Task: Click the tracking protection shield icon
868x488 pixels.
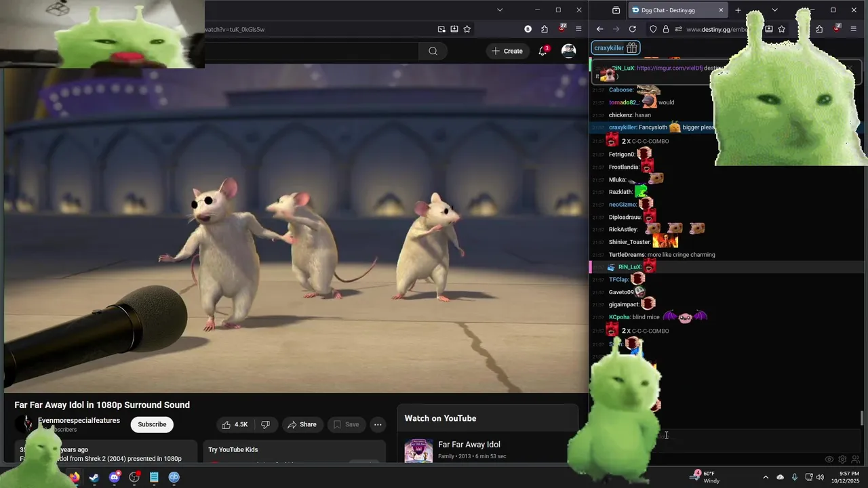Action: click(653, 29)
